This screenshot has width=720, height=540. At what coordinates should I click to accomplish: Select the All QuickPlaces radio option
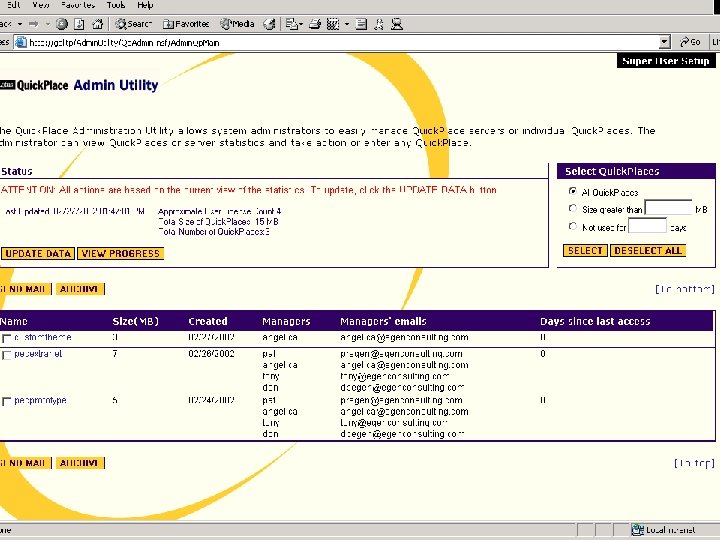(573, 191)
